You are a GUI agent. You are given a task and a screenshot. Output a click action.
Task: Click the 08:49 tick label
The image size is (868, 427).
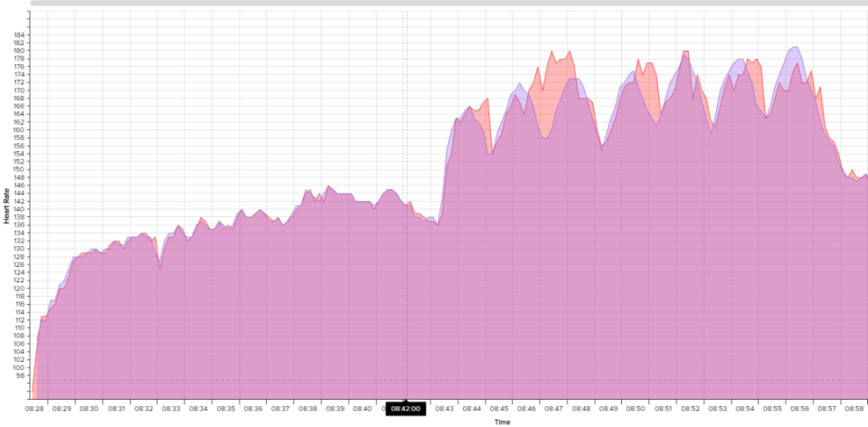coord(609,408)
